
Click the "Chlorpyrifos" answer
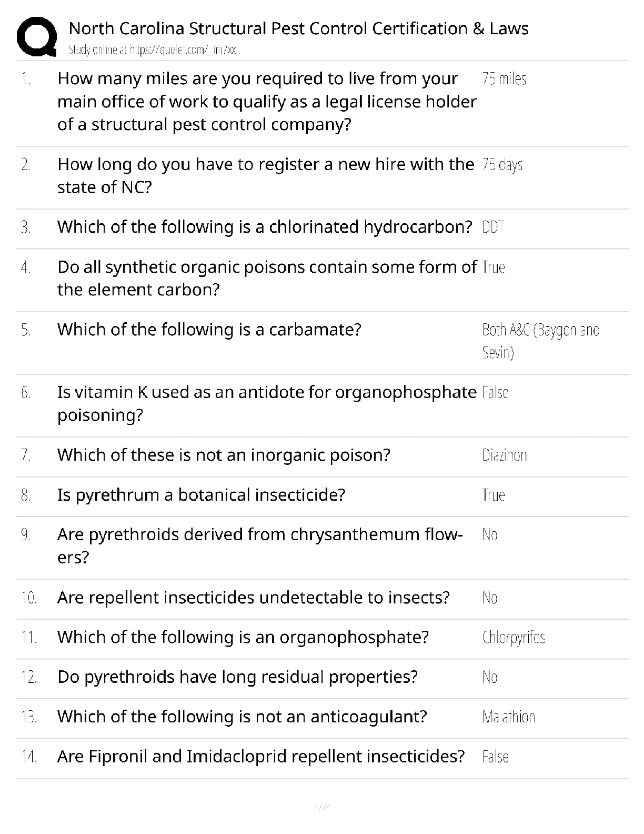(514, 638)
